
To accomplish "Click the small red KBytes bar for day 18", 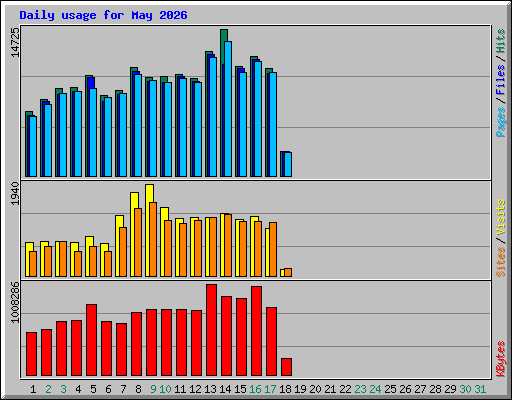I will [286, 367].
